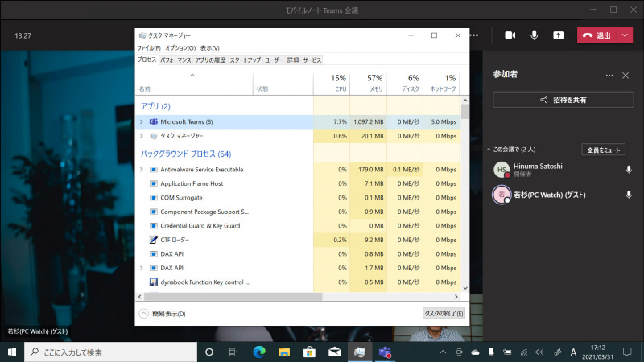The height and width of the screenshot is (362, 644).
Task: Expand the second DAX API row
Action: pos(142,268)
